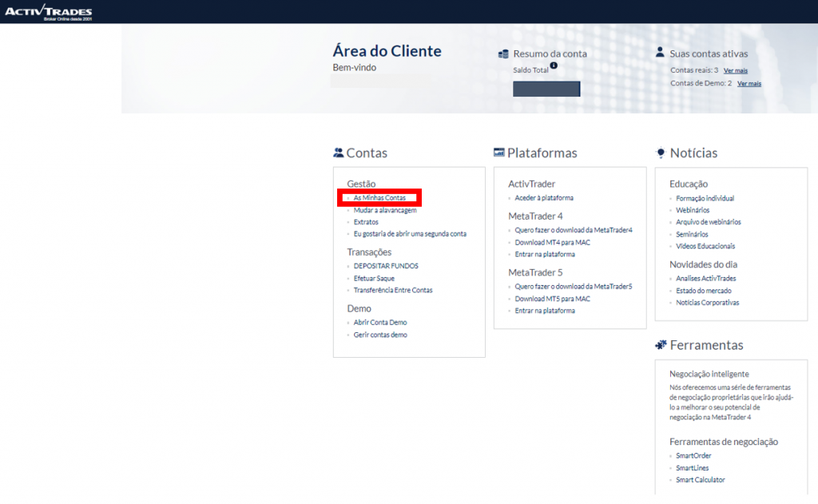Image resolution: width=818 pixels, height=504 pixels.
Task: Open Smart Calculator
Action: pyautogui.click(x=701, y=480)
